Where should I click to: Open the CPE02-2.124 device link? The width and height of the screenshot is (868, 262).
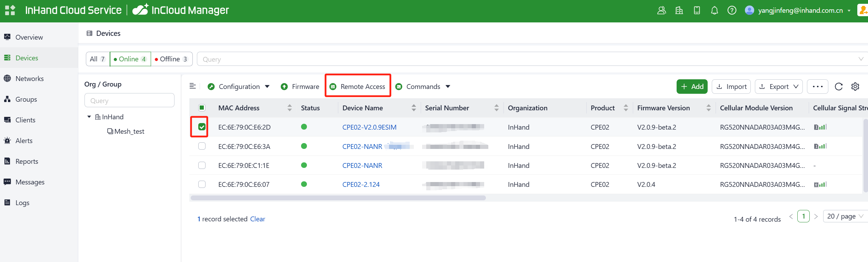pos(361,184)
